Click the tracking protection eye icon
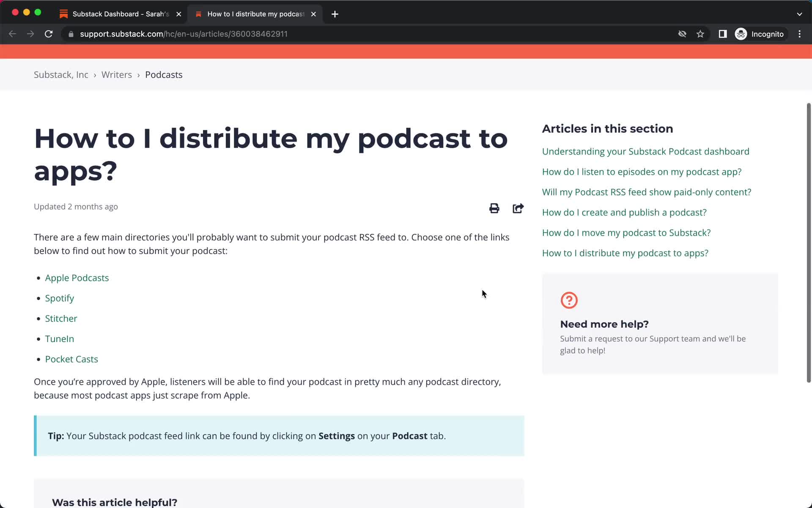This screenshot has height=508, width=812. coord(682,34)
